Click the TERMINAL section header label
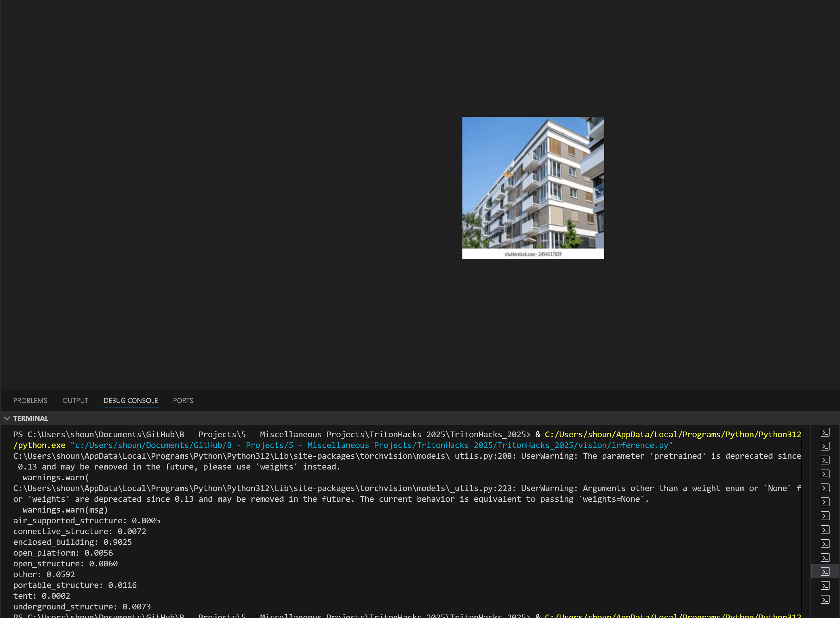 [x=31, y=418]
